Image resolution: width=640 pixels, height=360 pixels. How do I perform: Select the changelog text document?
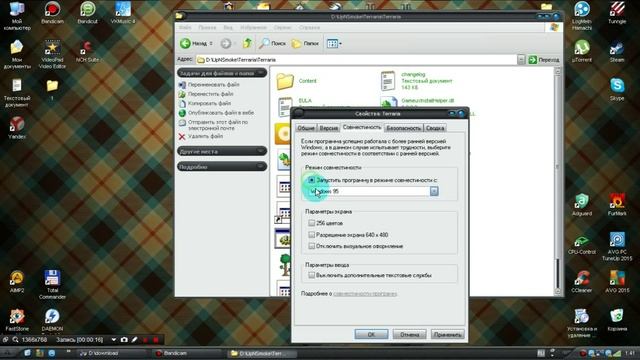coord(417,81)
